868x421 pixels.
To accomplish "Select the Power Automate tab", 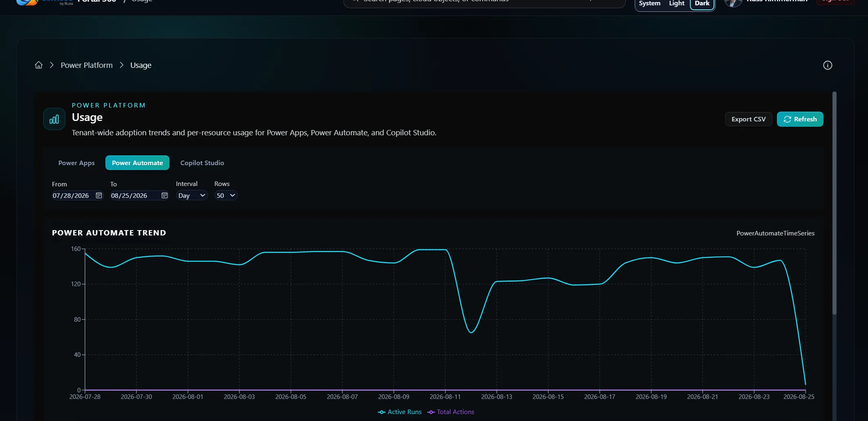I will 137,163.
